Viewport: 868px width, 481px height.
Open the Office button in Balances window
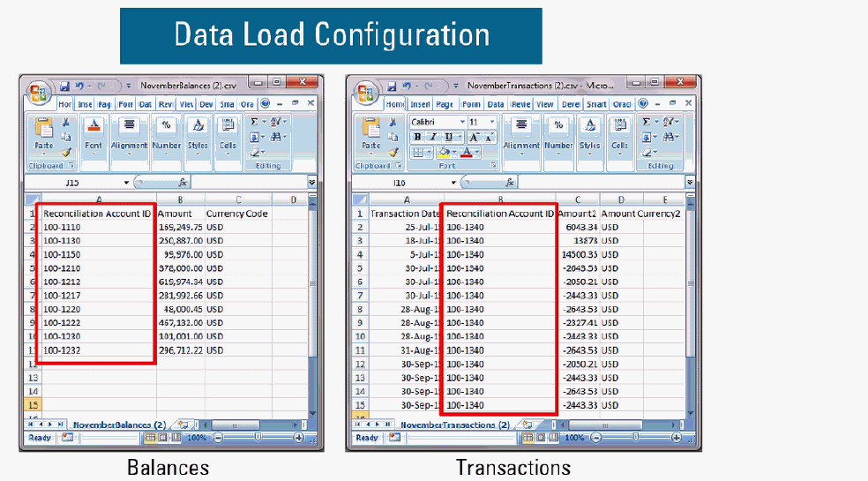[x=39, y=93]
